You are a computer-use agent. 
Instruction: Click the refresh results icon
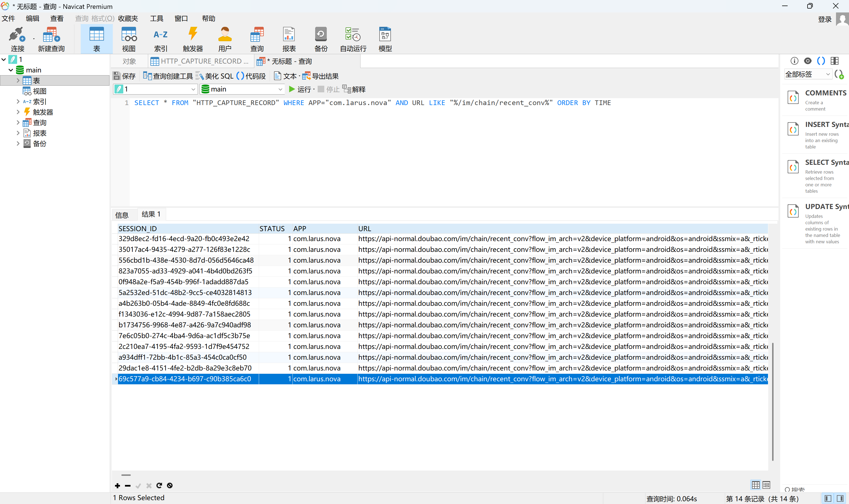159,486
